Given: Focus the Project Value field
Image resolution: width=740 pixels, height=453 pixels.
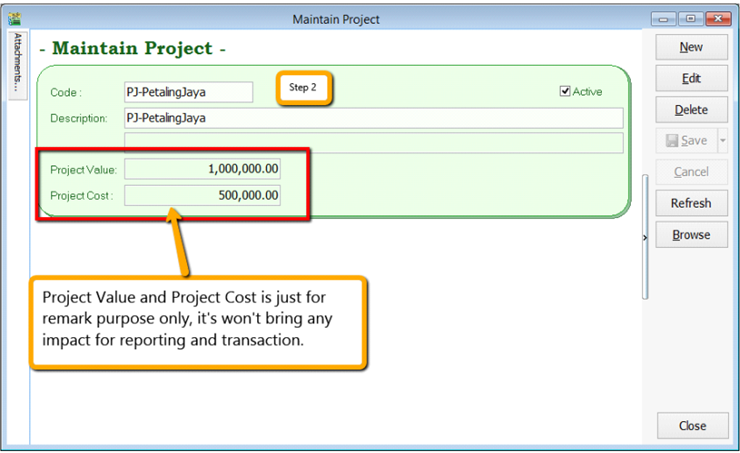Looking at the screenshot, I should [202, 169].
